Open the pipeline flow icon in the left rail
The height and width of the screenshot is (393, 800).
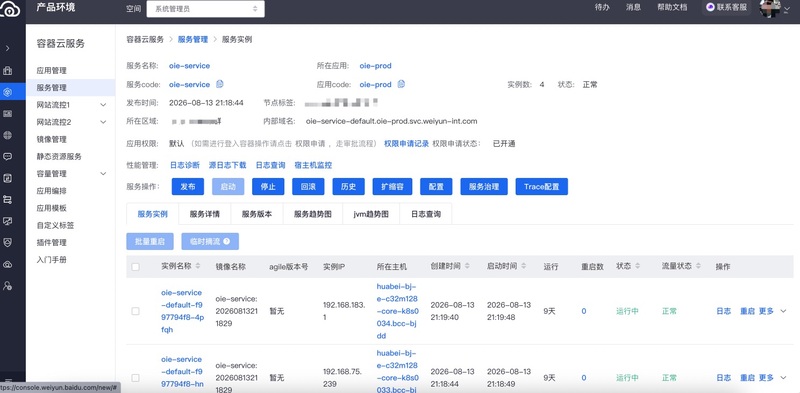click(x=7, y=200)
